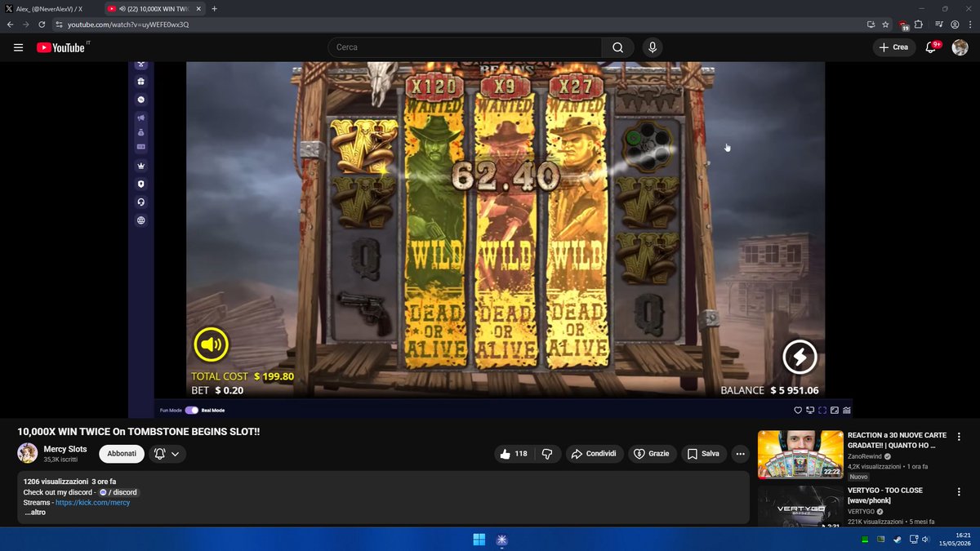980x551 pixels.
Task: Open options menu for REACTION video
Action: pos(959,437)
